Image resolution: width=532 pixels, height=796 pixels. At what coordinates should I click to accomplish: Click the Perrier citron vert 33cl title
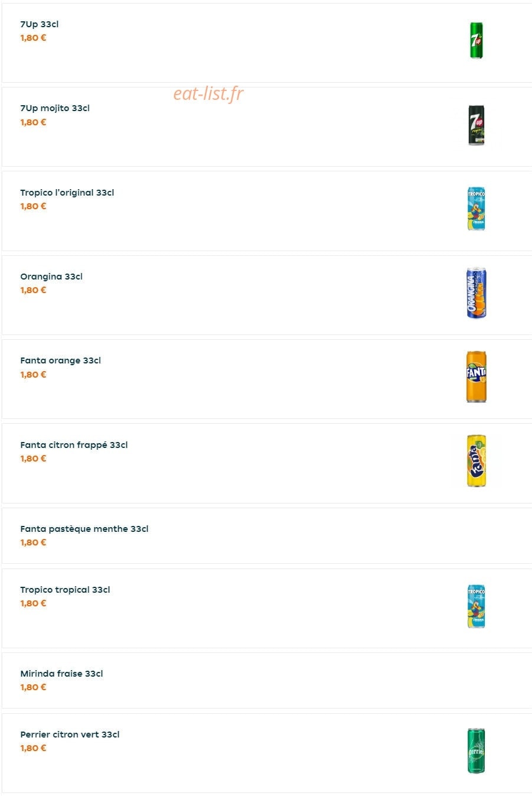pos(70,735)
